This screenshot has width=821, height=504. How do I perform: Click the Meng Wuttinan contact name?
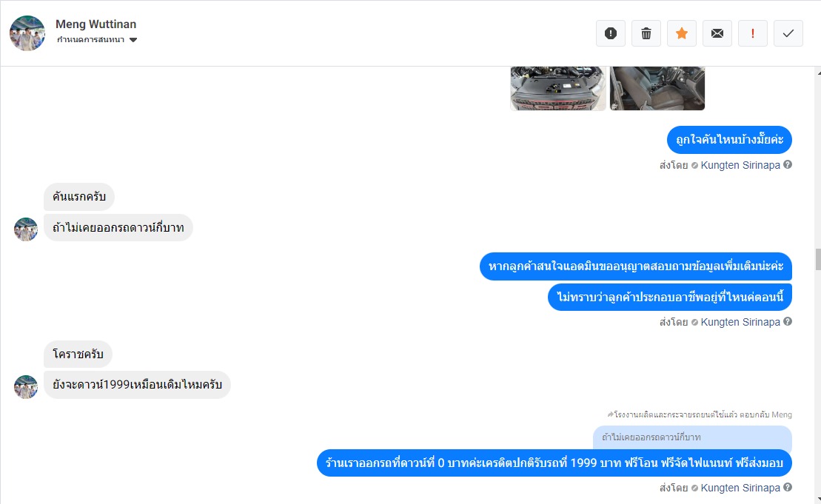coord(95,24)
